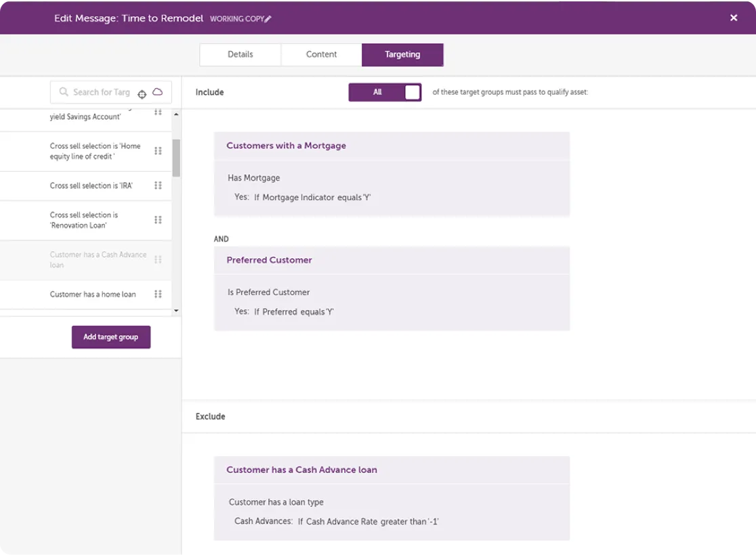This screenshot has height=555, width=756.
Task: Click the magnifier search icon
Action: pos(64,92)
